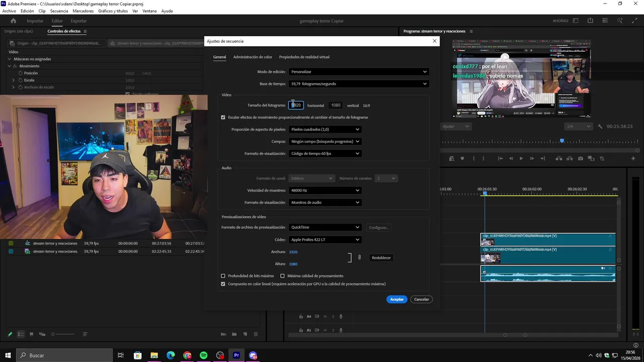Image resolution: width=644 pixels, height=362 pixels.
Task: Play the program sequence
Action: [x=521, y=158]
